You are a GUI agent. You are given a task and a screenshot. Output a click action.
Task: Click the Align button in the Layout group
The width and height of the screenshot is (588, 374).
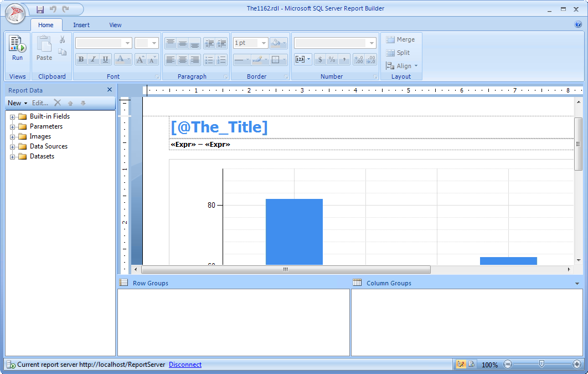coord(401,65)
